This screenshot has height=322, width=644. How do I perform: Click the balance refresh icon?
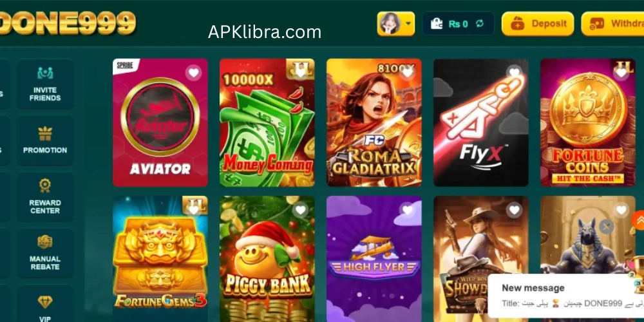coord(480,24)
